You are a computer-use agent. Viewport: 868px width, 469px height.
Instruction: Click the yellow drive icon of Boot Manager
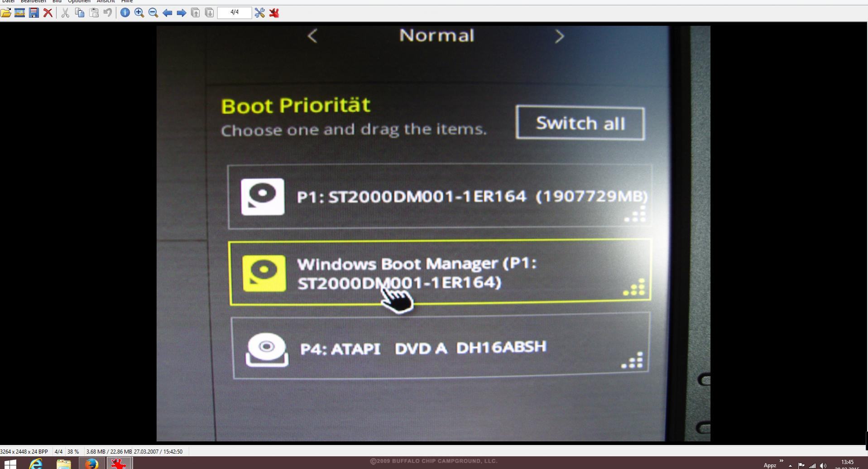coord(264,273)
